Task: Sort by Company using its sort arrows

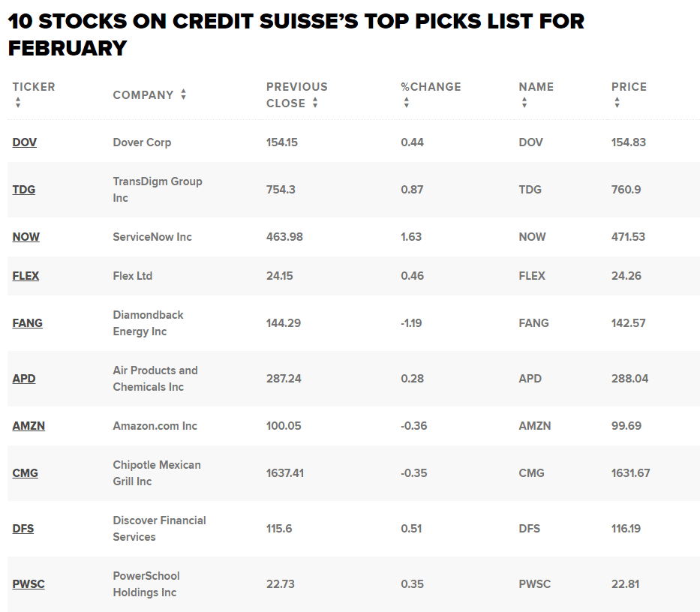Action: (x=183, y=94)
